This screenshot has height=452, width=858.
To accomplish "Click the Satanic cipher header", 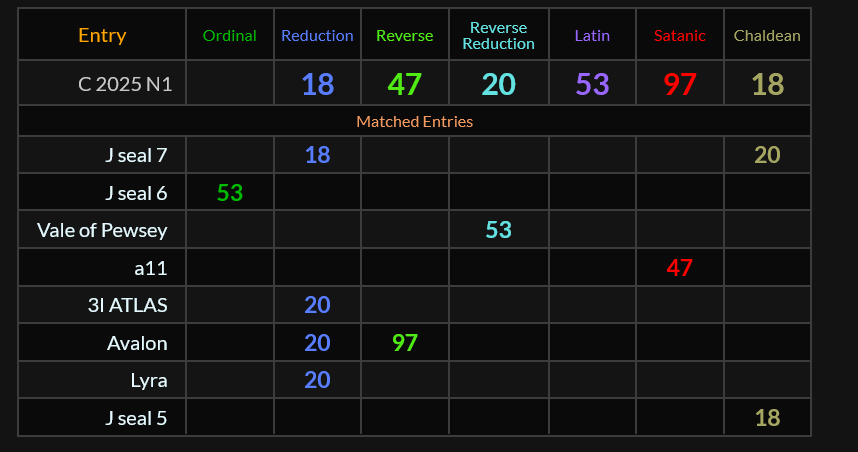I will point(679,36).
